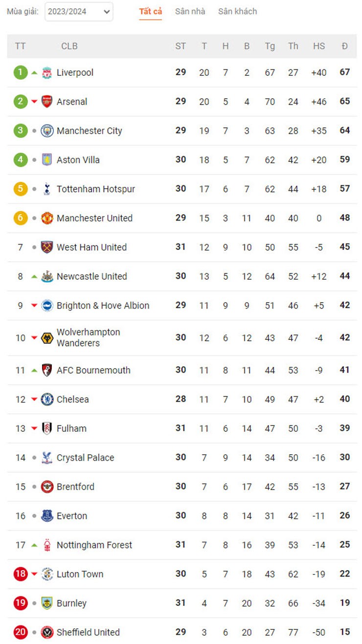The height and width of the screenshot is (644, 362).
Task: Click the red rank 18 badge
Action: tap(21, 574)
